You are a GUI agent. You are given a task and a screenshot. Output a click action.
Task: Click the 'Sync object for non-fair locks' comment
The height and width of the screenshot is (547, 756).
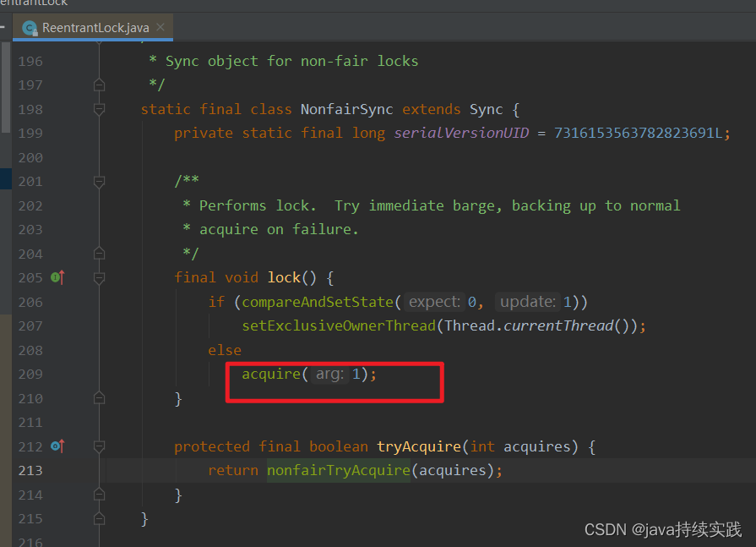[x=291, y=61]
